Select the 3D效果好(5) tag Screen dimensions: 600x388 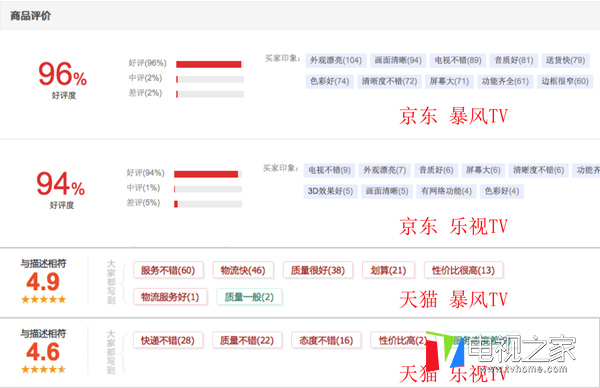[x=331, y=191]
